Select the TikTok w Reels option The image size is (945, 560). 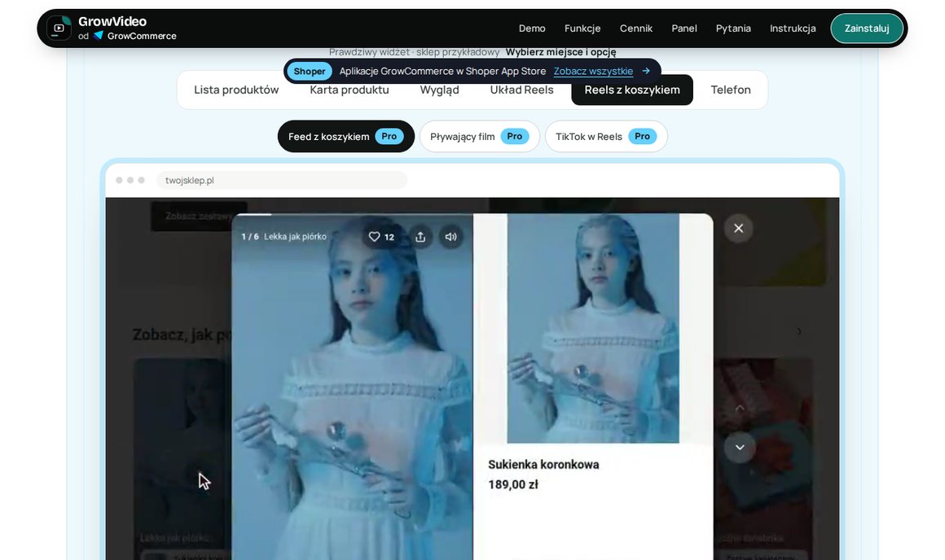[605, 137]
